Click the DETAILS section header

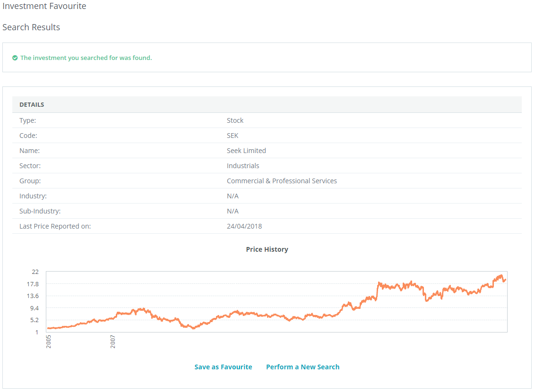pyautogui.click(x=32, y=104)
